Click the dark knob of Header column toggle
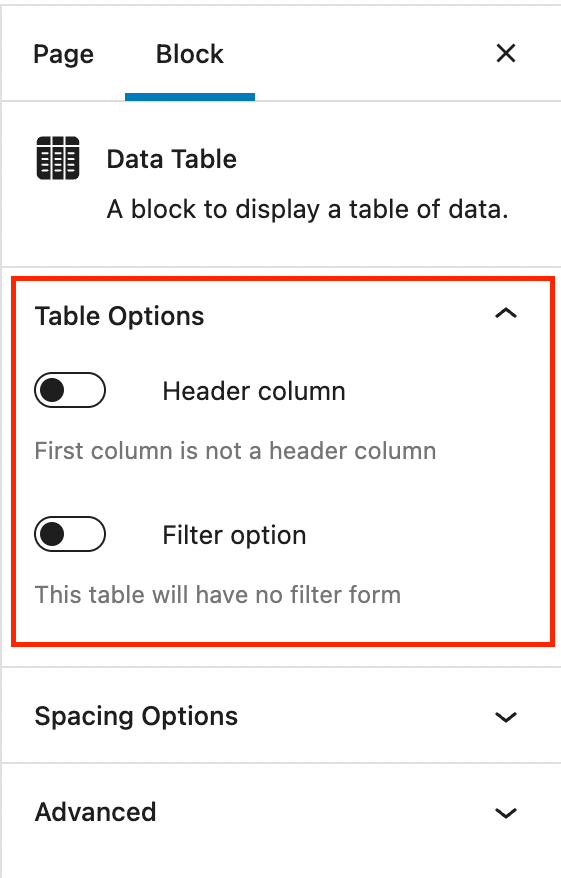561x878 pixels. pos(53,390)
